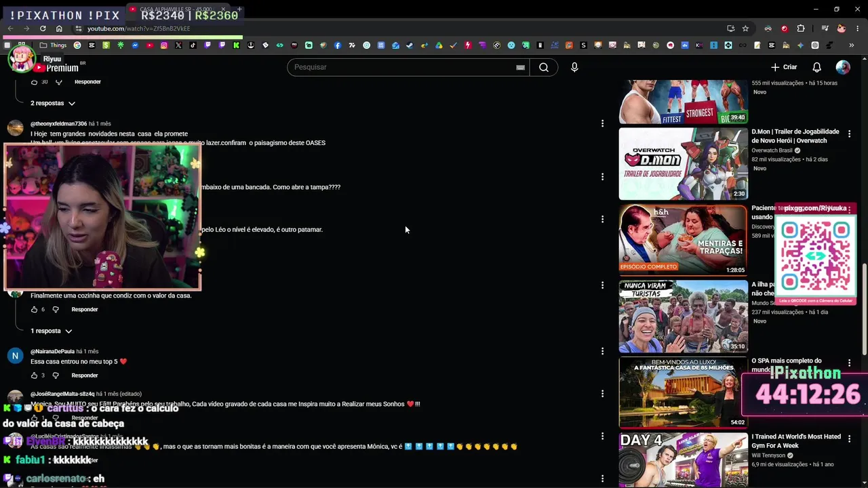Expand the '1 resposta' reply thread
Viewport: 868px width, 488px height.
click(52, 331)
